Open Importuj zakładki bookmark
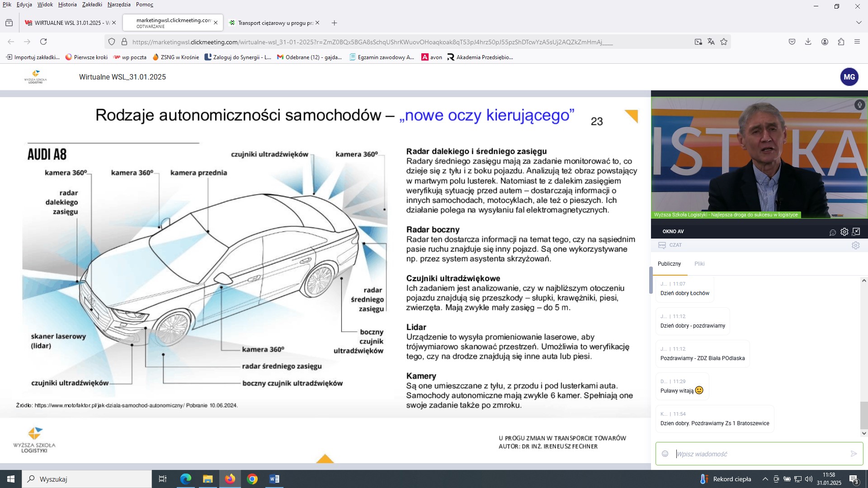 pos(33,57)
